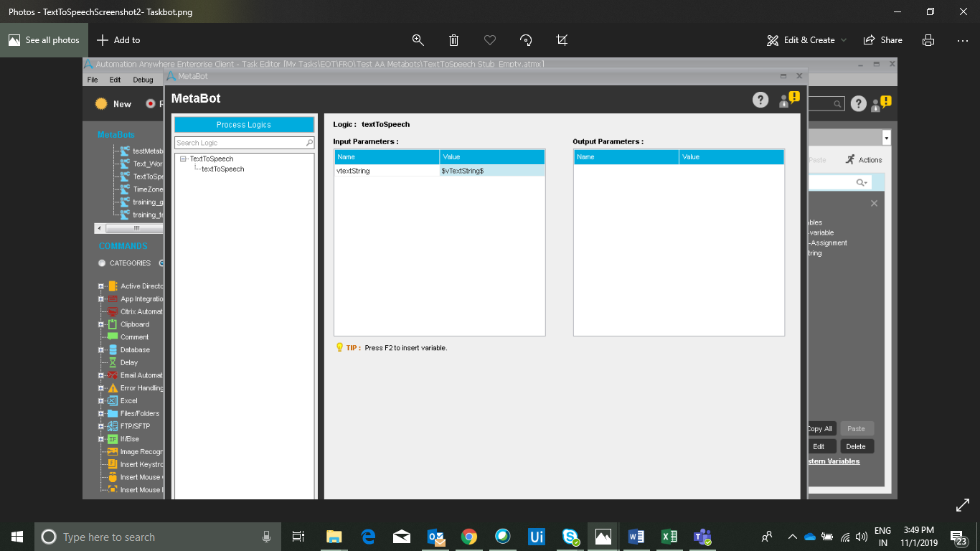
Task: Click the zoom magnifier icon in Photos
Action: point(418,40)
